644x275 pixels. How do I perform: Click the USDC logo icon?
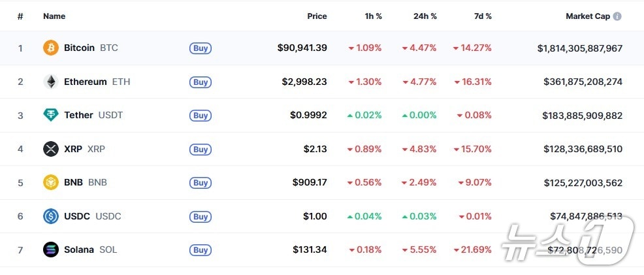[x=51, y=216]
